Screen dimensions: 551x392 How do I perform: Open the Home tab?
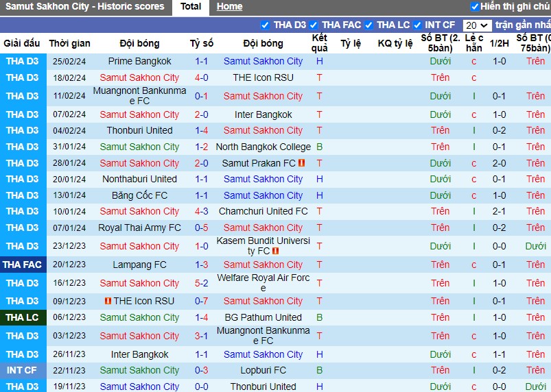pyautogui.click(x=229, y=7)
